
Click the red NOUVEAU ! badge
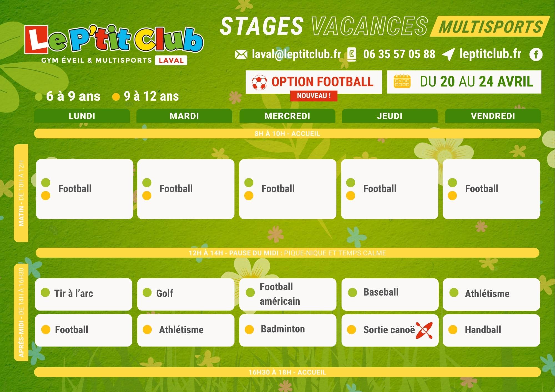click(314, 96)
